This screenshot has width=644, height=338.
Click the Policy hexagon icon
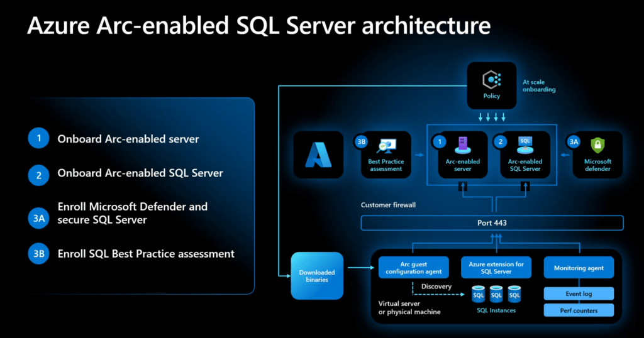[x=491, y=79]
